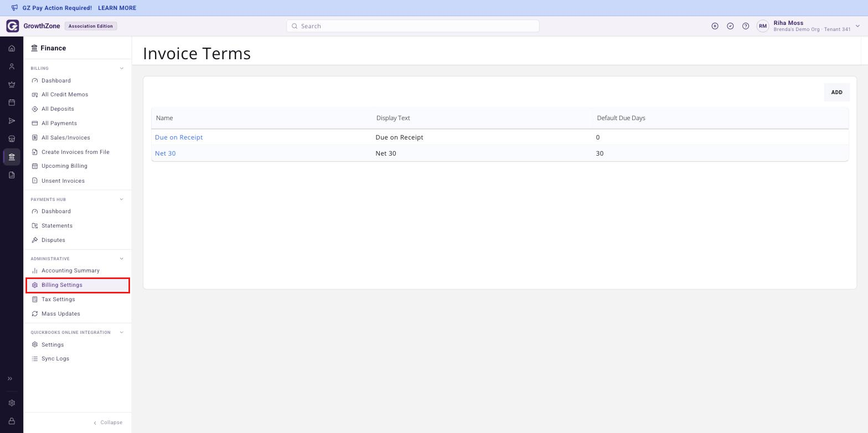Viewport: 868px width, 433px height.
Task: Open the Due on Receipt term link
Action: tap(179, 137)
